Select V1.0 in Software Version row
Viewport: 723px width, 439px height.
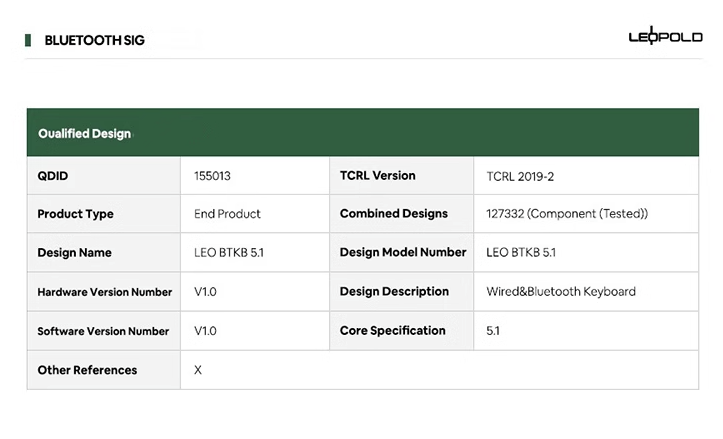(x=205, y=331)
